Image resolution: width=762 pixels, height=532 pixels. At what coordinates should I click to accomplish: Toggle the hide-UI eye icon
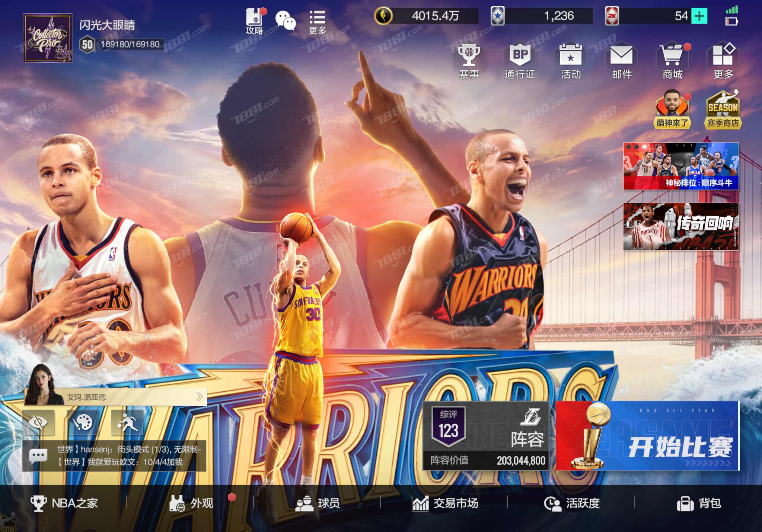click(39, 422)
